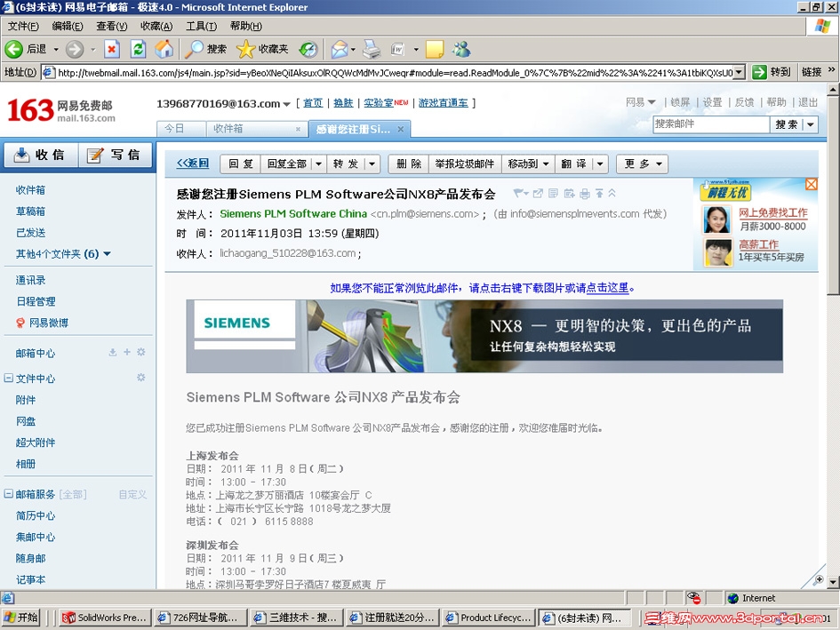Open the 工具(T) menu

[x=201, y=26]
